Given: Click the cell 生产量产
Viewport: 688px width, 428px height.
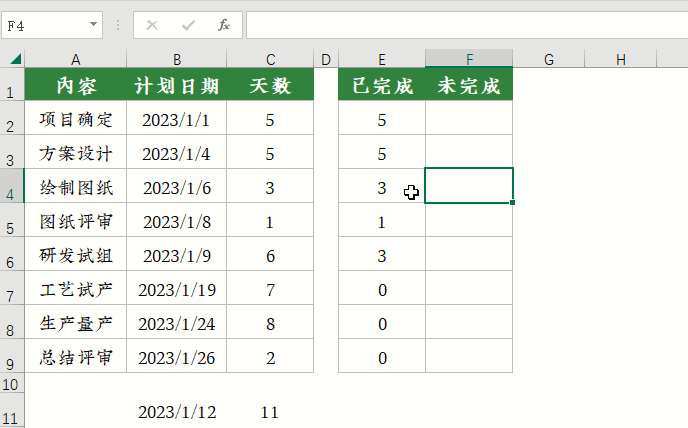Looking at the screenshot, I should (x=75, y=322).
